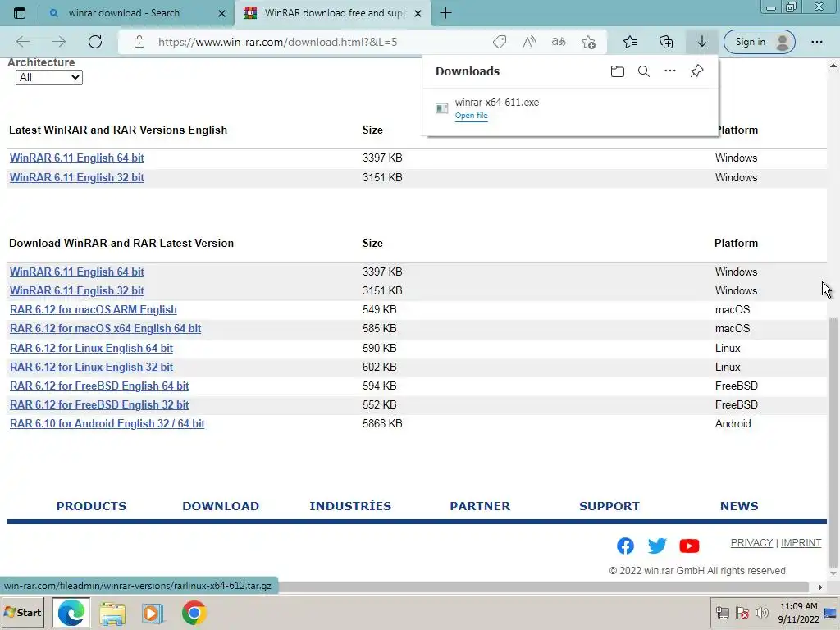
Task: Open more options in Downloads panel
Action: (669, 71)
